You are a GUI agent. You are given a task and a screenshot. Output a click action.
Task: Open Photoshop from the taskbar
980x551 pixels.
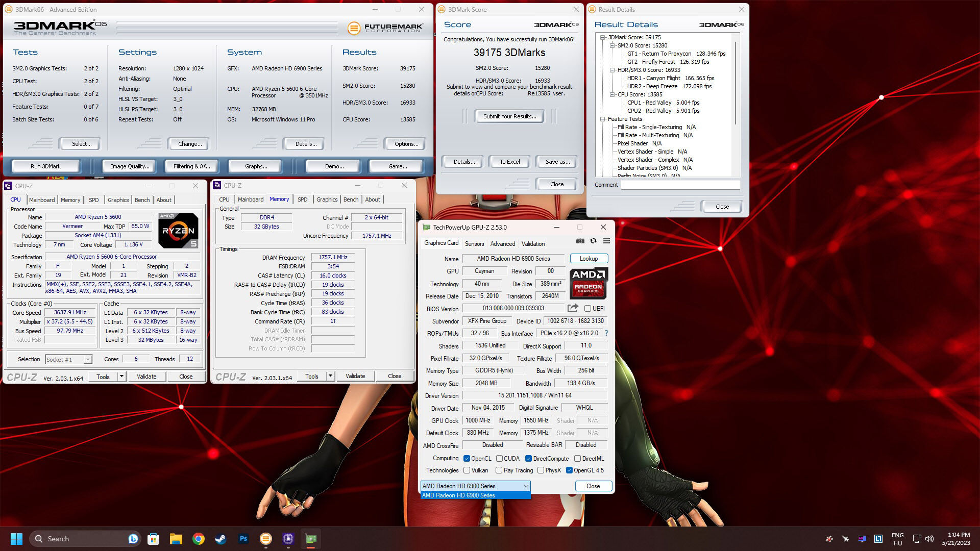(x=243, y=539)
